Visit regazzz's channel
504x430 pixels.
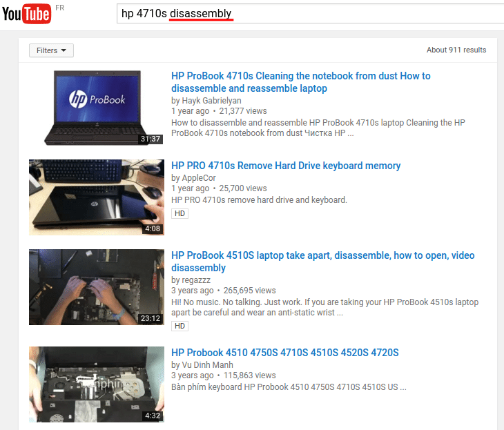[x=196, y=280]
